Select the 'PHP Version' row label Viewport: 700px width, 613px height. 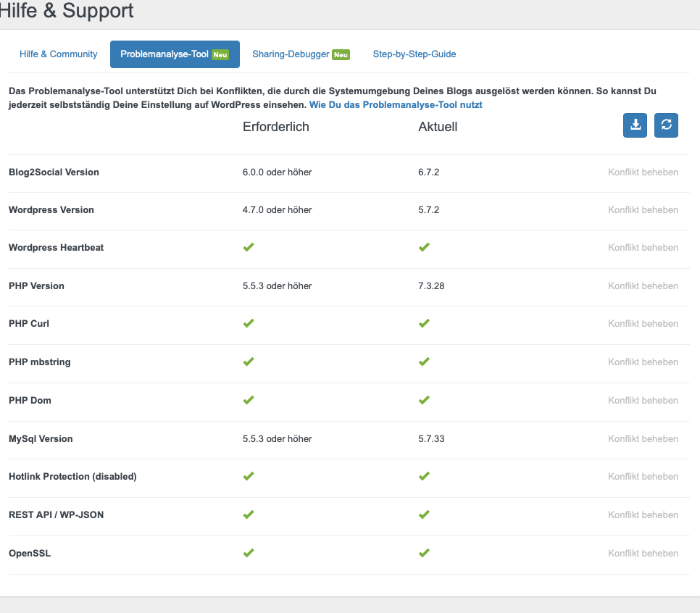click(37, 286)
